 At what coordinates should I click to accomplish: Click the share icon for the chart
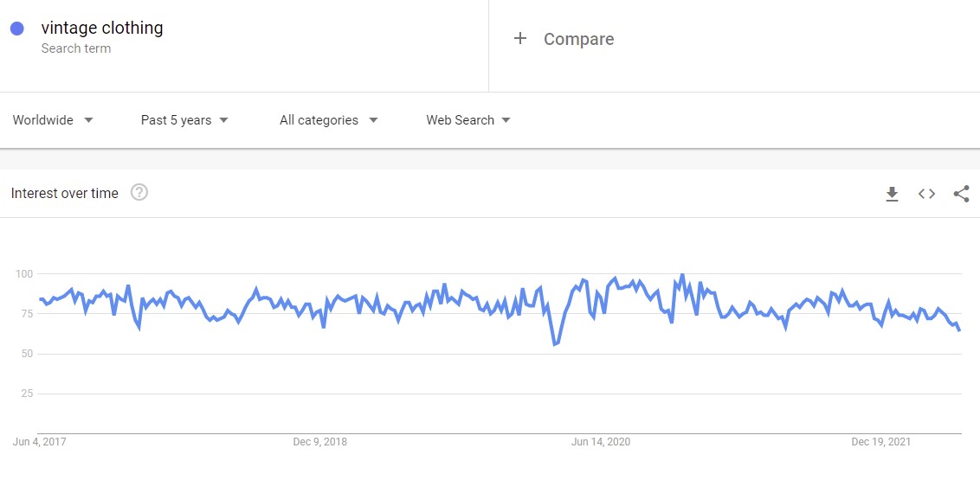click(x=961, y=194)
